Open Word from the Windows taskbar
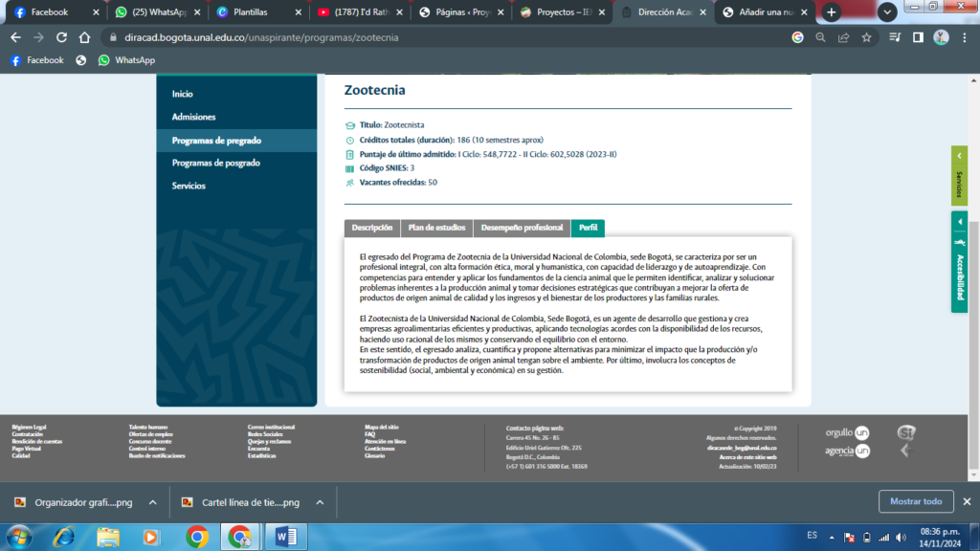This screenshot has width=980, height=551. 285,536
